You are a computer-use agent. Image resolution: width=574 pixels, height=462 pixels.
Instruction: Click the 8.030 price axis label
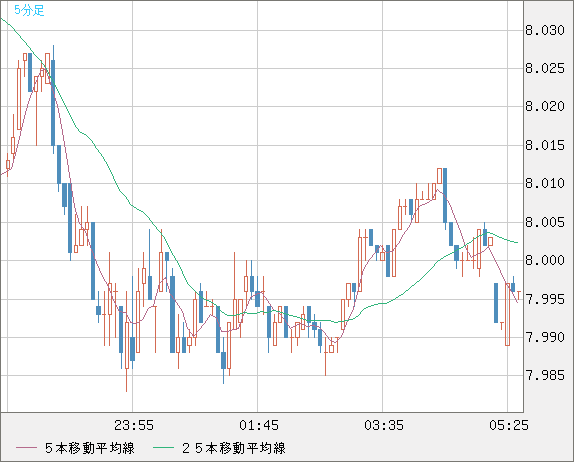coord(545,30)
